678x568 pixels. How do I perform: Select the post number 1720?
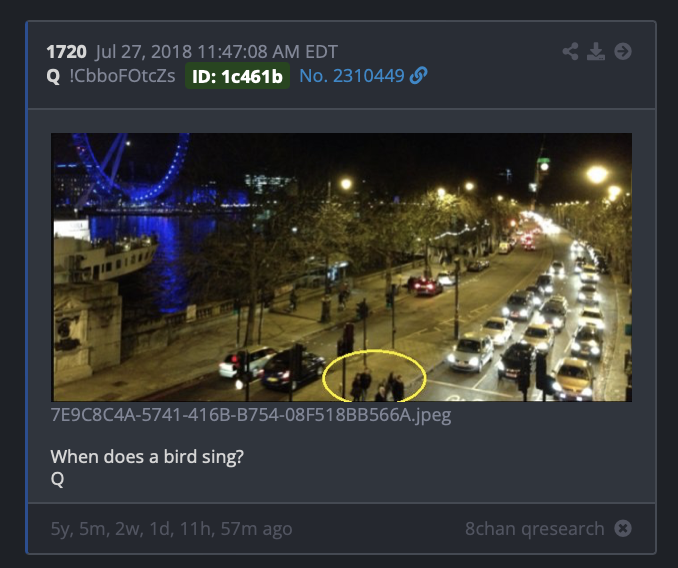click(67, 52)
